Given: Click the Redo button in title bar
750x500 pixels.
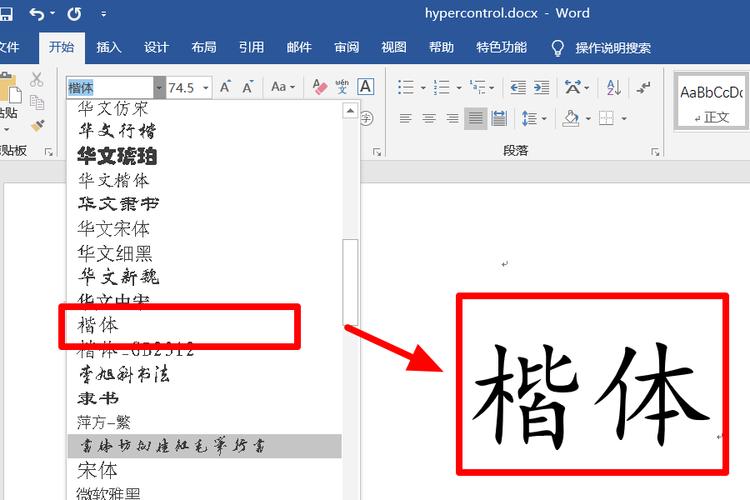Looking at the screenshot, I should [74, 14].
